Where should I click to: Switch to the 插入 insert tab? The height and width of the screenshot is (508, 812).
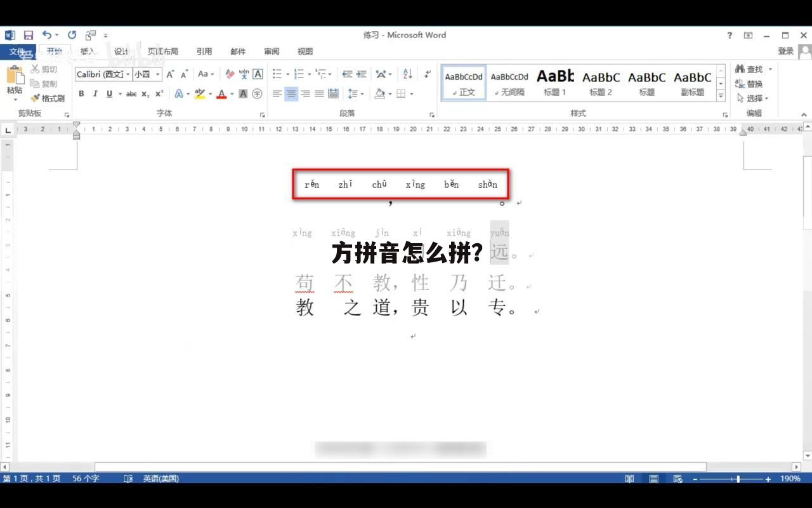88,52
